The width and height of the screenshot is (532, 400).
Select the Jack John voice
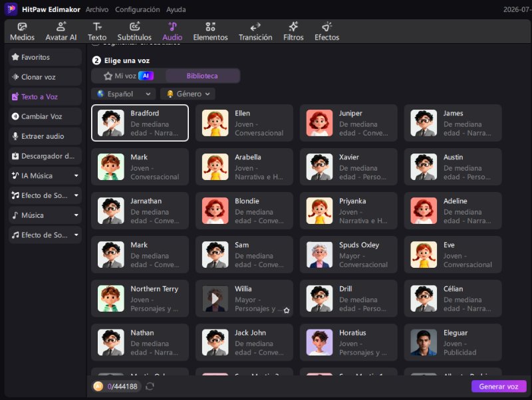tap(244, 342)
